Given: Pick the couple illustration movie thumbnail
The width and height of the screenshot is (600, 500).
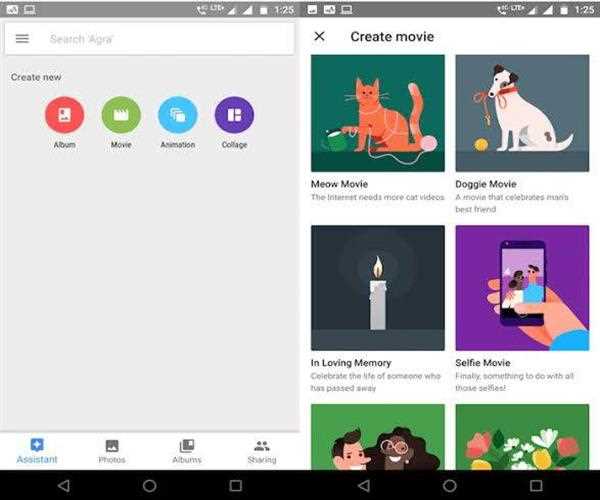Looking at the screenshot, I should [378, 436].
